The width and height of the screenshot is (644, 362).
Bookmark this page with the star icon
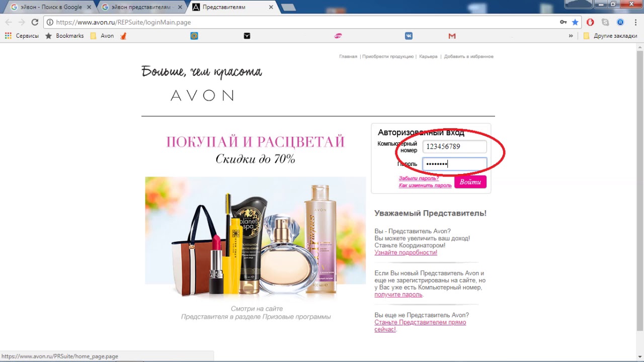(575, 22)
